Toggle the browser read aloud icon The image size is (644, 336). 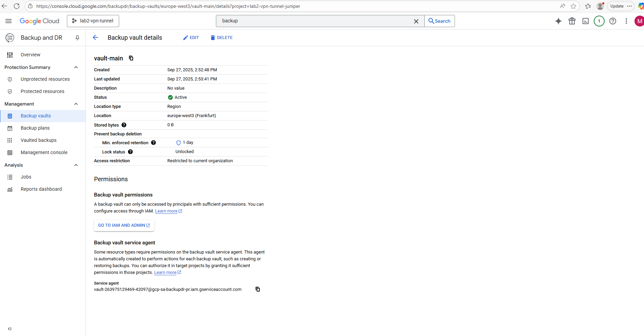[563, 6]
